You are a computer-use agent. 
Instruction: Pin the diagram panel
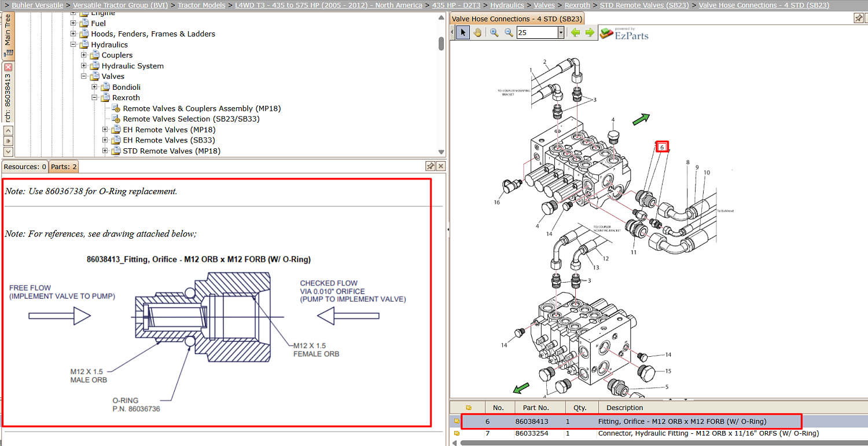[x=859, y=18]
